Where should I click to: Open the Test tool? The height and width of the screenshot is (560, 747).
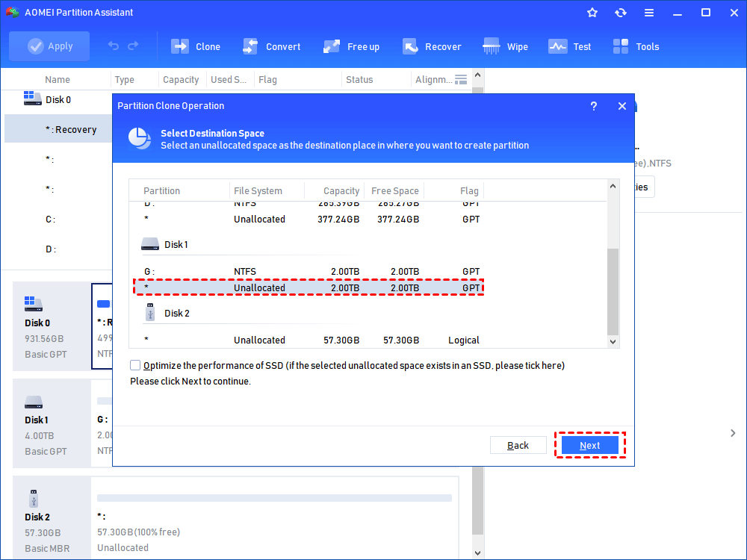(570, 46)
